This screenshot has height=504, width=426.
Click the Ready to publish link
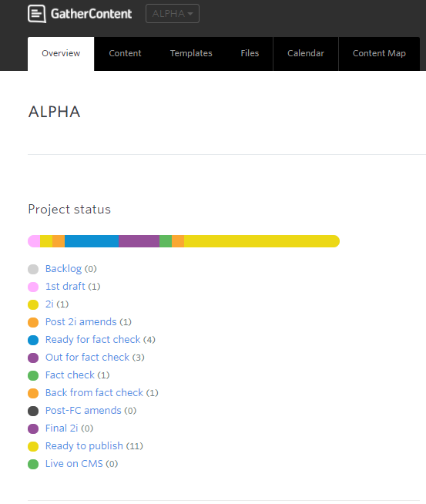[x=84, y=446]
